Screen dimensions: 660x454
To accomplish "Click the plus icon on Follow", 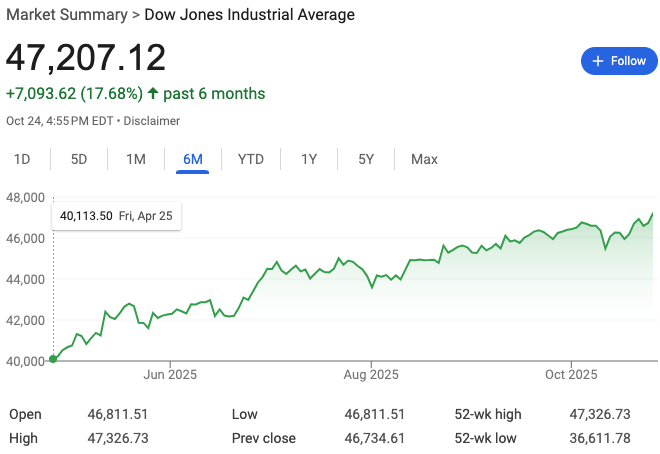I will pos(598,61).
